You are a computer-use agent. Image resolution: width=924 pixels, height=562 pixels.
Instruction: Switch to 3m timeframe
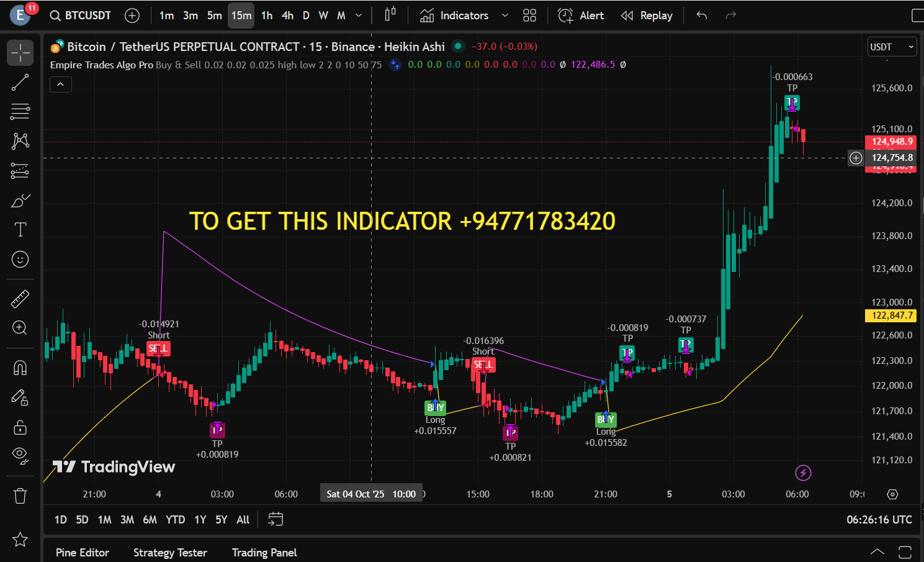point(191,16)
